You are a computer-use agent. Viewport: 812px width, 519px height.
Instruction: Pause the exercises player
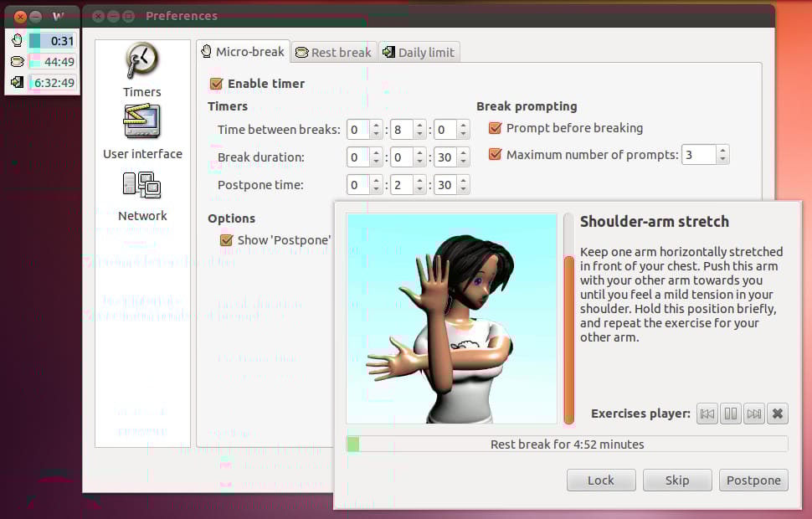point(731,414)
